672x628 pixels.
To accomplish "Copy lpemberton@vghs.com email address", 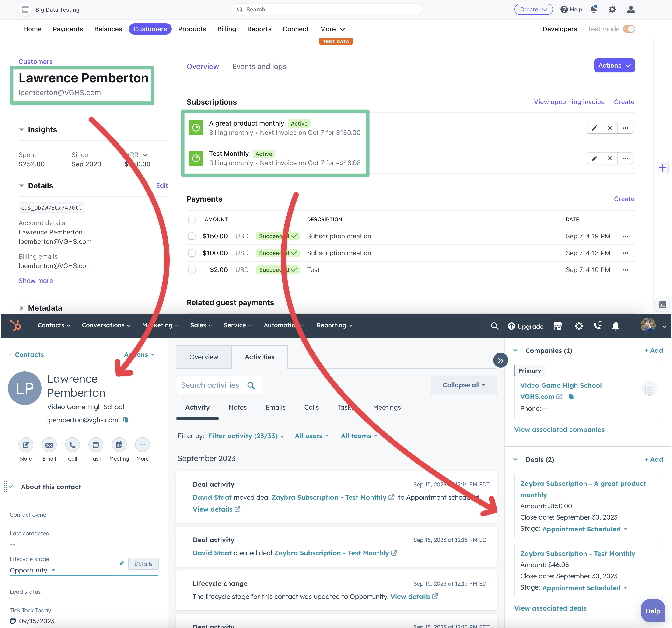I will click(126, 420).
